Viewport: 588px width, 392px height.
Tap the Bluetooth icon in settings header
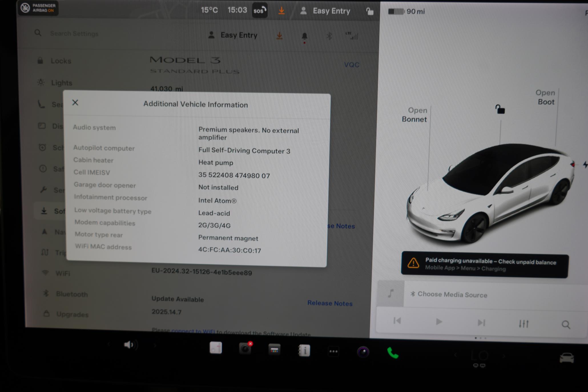pyautogui.click(x=329, y=36)
